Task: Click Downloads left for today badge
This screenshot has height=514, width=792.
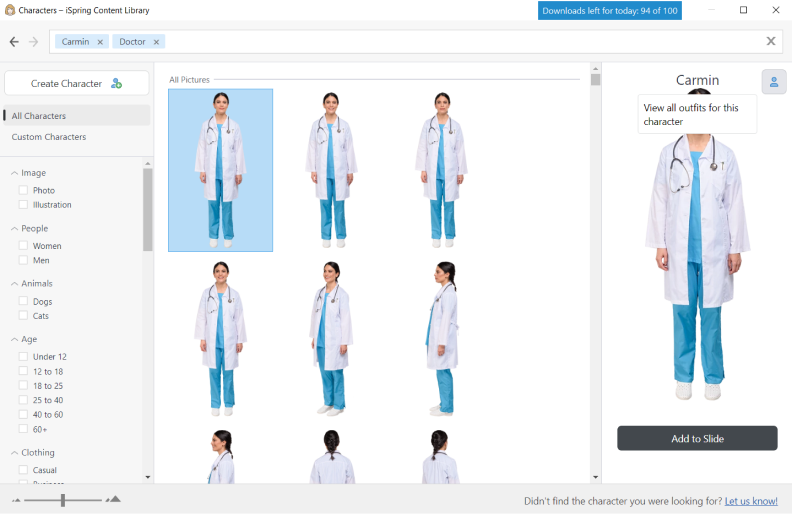Action: point(610,11)
